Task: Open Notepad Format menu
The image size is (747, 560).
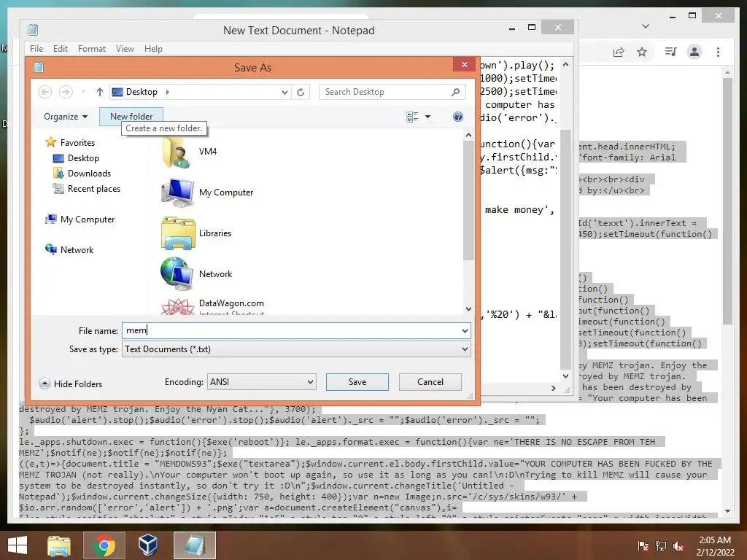Action: (92, 49)
